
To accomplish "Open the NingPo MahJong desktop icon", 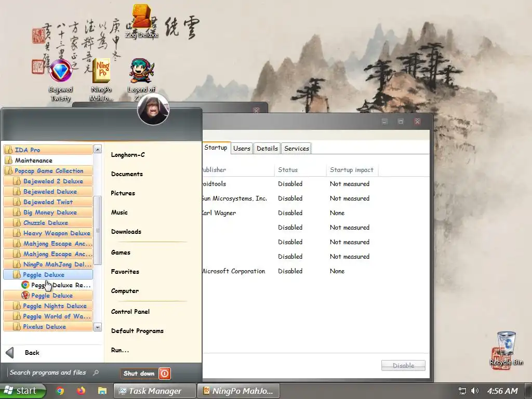I will pos(101,80).
